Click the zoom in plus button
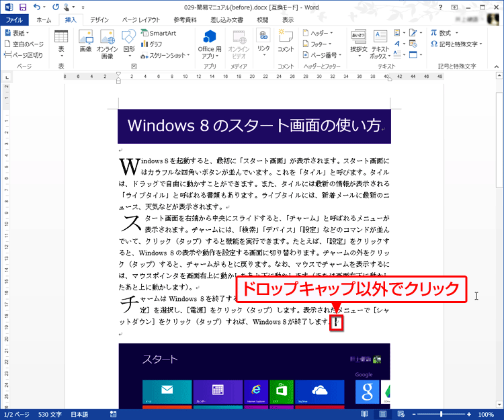This screenshot has width=504, height=420. [469, 414]
